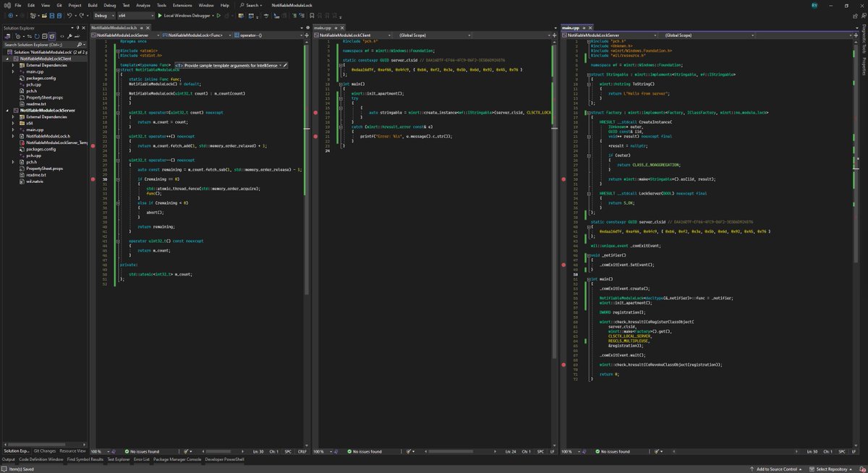Switch to the Error List tab
The width and height of the screenshot is (868, 473).
point(141,459)
